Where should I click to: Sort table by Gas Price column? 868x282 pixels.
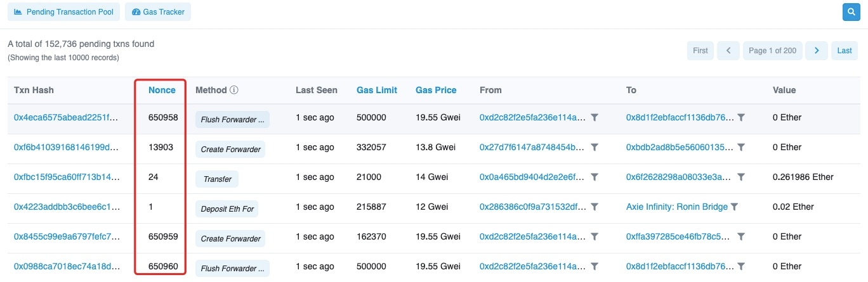pyautogui.click(x=436, y=90)
